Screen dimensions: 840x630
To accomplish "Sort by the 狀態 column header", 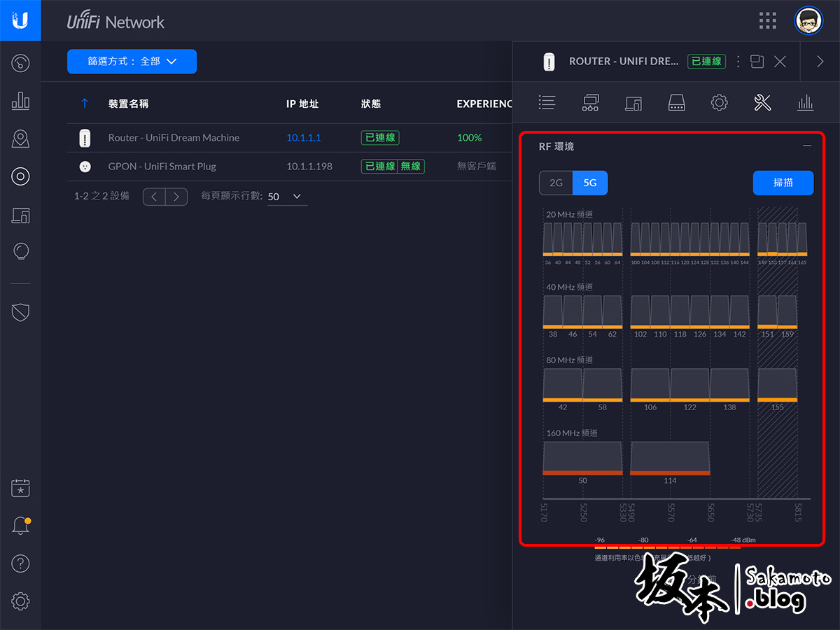I will [x=371, y=104].
